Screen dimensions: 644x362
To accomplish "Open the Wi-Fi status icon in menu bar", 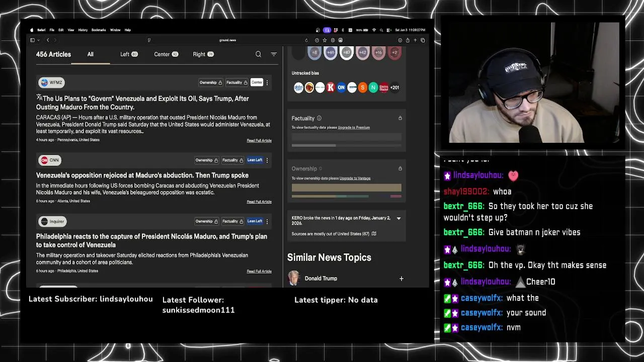I will (374, 30).
